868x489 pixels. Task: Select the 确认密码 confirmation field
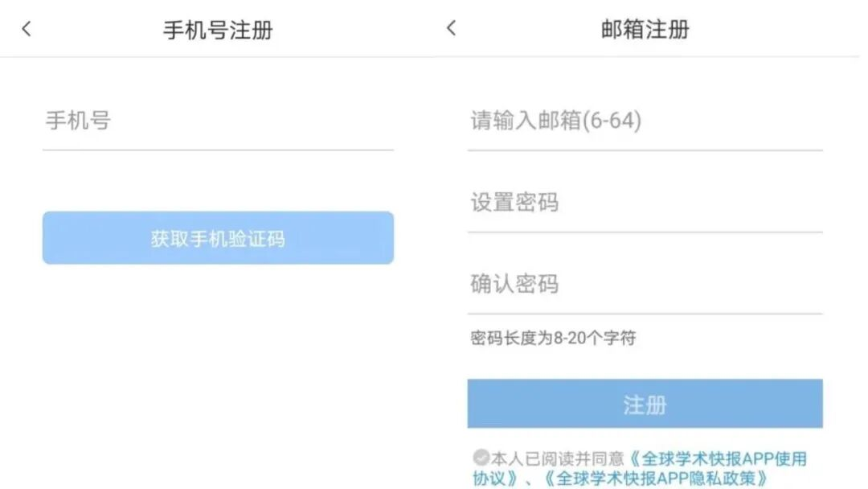point(645,284)
